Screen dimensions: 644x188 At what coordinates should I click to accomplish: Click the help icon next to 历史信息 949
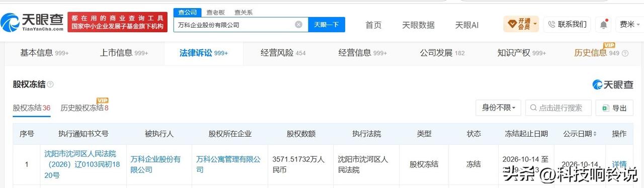[625, 53]
